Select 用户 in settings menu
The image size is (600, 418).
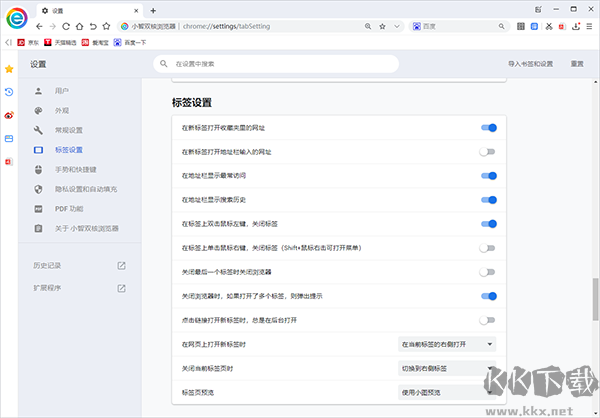(x=62, y=91)
